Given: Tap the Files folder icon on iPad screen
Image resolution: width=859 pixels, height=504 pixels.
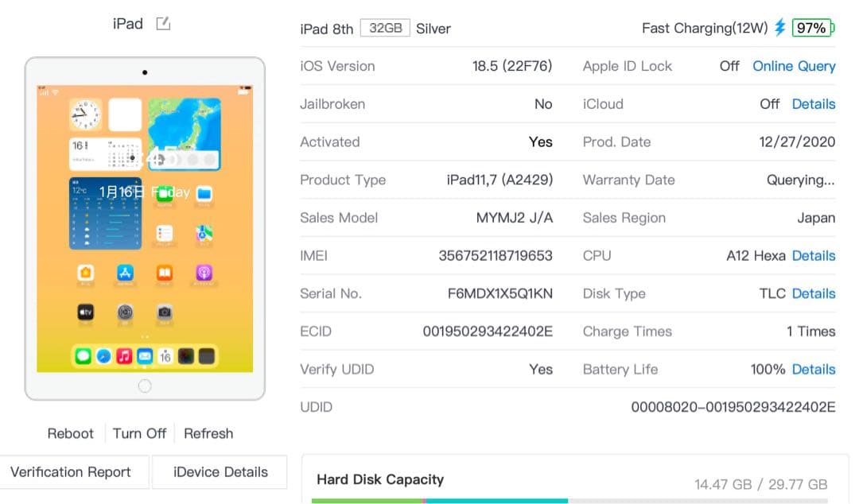Looking at the screenshot, I should tap(204, 193).
